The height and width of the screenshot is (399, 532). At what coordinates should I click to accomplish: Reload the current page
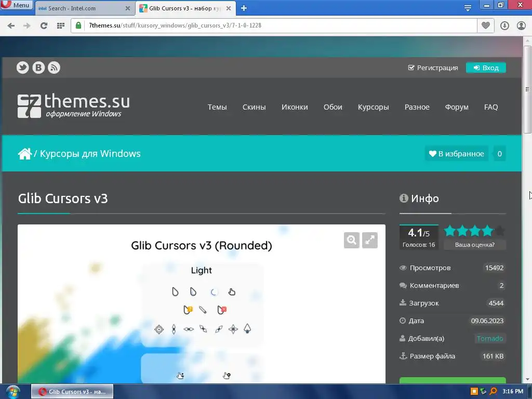[44, 25]
